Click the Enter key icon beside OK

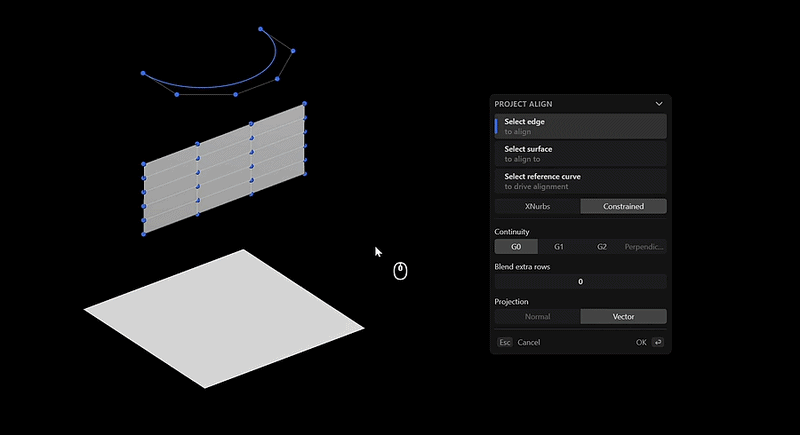[x=658, y=343]
